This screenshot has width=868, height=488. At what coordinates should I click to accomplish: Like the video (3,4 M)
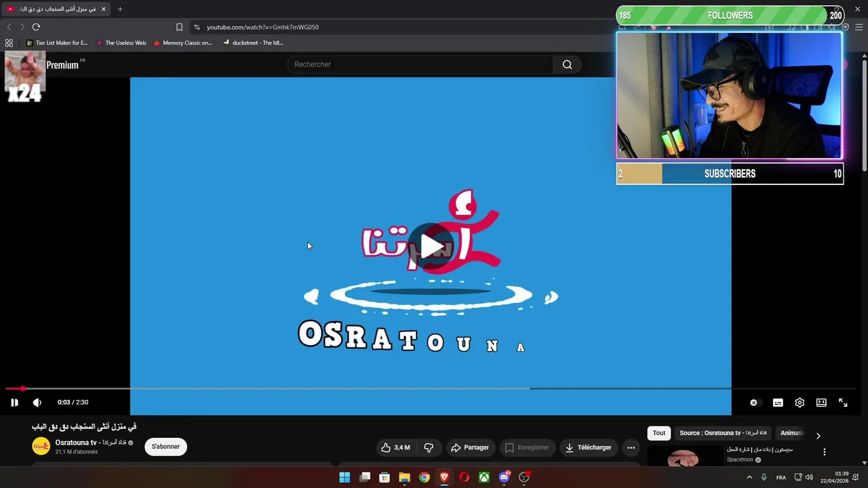[x=395, y=447]
